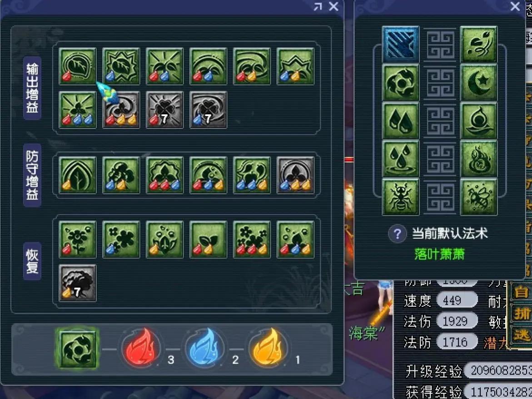The height and width of the screenshot is (399, 532).
Task: Pick the blue striped skill slot
Action: 401,44
